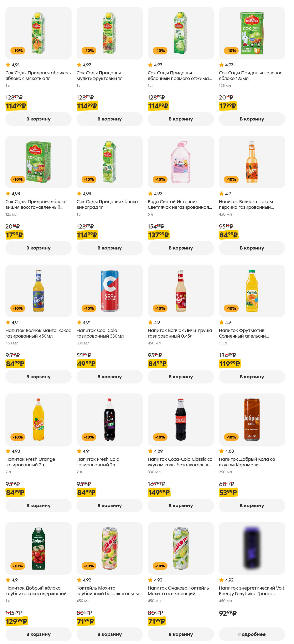Click the star rating icon for apricot-apple juice
The width and height of the screenshot is (294, 644).
[x=8, y=65]
